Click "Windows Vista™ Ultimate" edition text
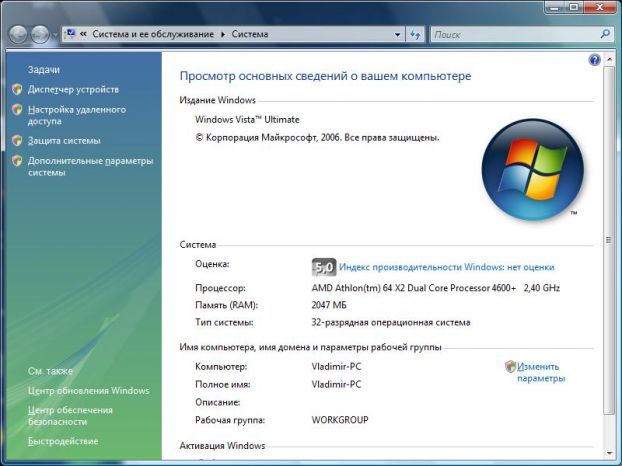This screenshot has width=622, height=466. pos(247,120)
